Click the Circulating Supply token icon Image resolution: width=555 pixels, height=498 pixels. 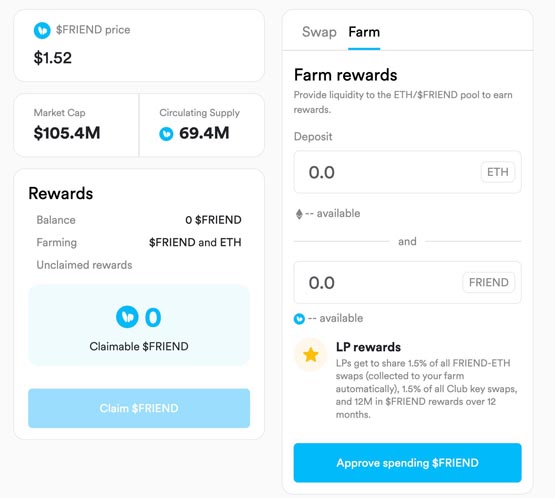point(166,134)
